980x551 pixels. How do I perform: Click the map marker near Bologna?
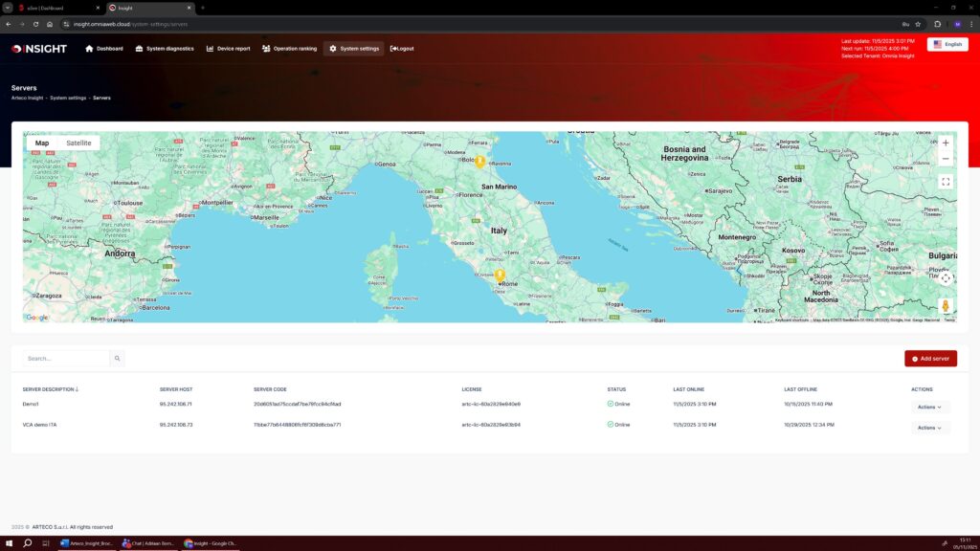(479, 162)
